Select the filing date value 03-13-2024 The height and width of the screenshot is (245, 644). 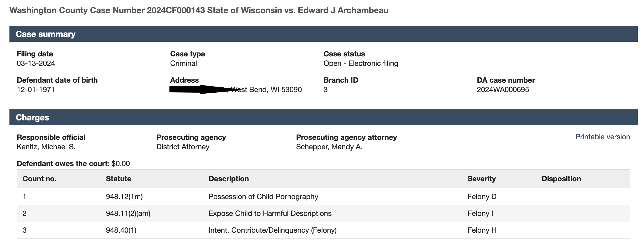[x=36, y=63]
